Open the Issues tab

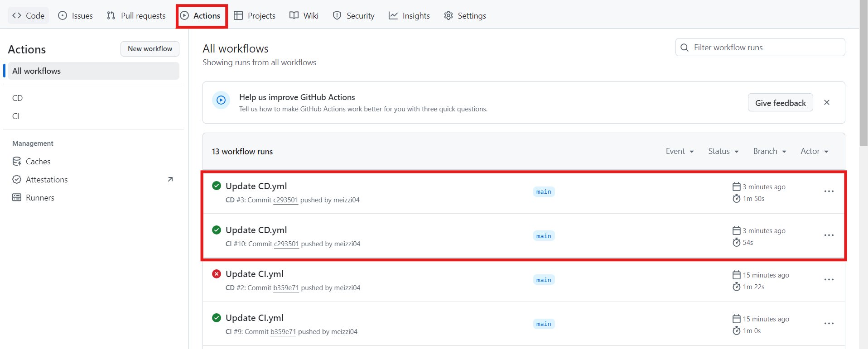point(76,15)
